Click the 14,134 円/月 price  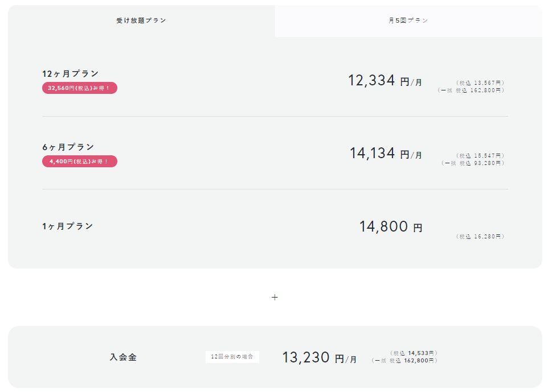386,153
